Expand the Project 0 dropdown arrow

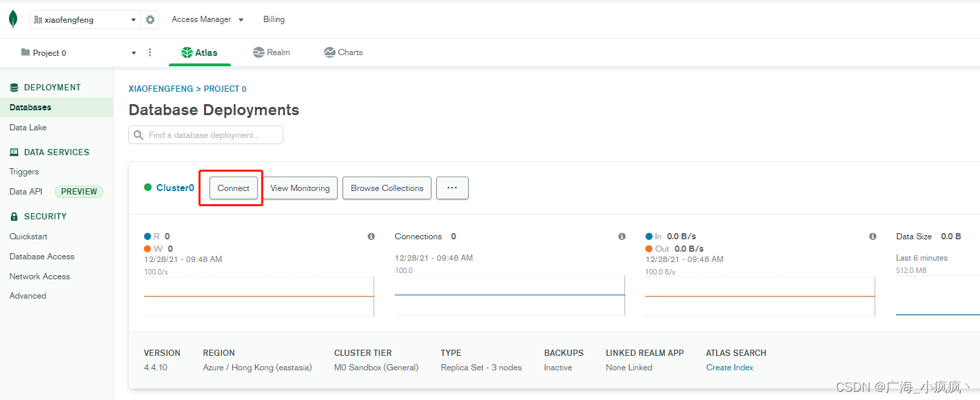134,53
